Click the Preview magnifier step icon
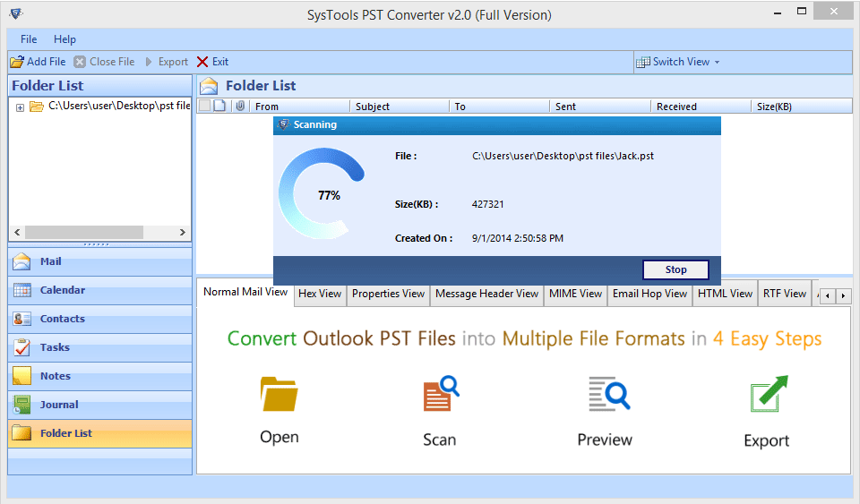The width and height of the screenshot is (860, 504). pos(609,393)
